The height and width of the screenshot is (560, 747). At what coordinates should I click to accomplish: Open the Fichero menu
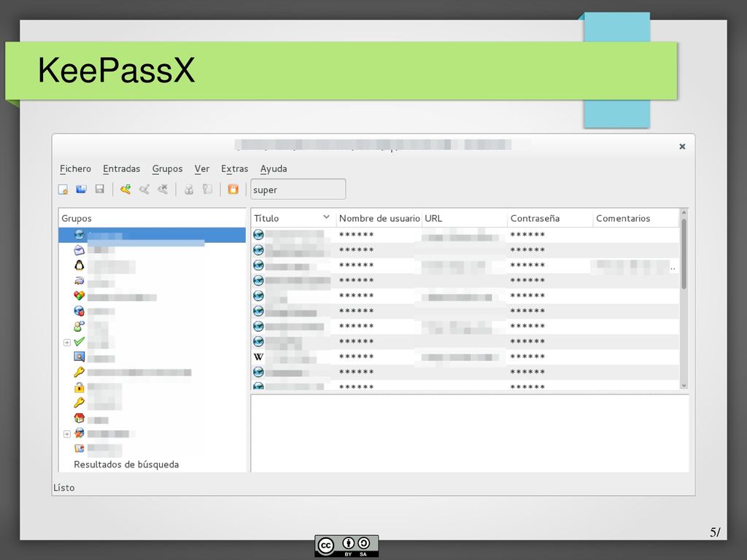pyautogui.click(x=75, y=168)
